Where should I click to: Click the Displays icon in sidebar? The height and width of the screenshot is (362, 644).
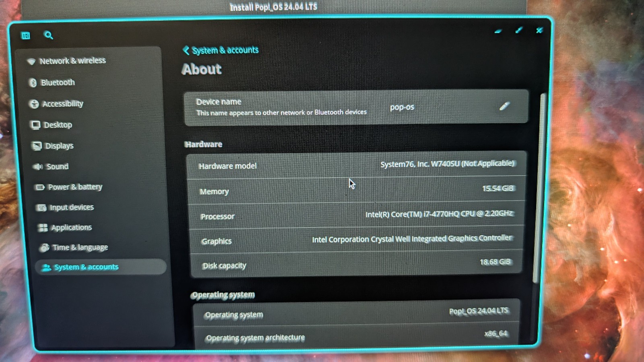pos(37,146)
